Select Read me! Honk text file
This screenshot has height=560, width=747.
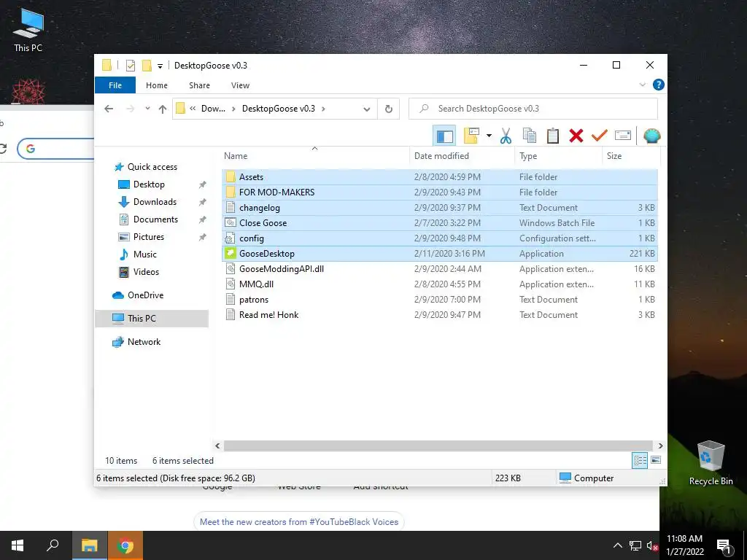[x=440, y=315]
